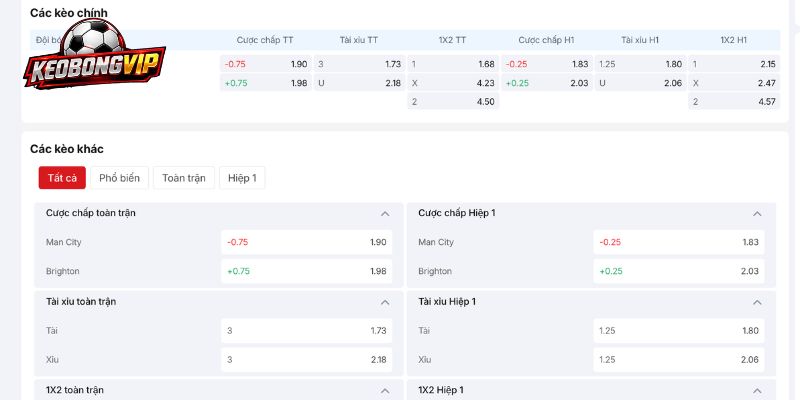Screen dimensions: 800x400
Task: Switch to the Phổ biến tab
Action: [119, 178]
